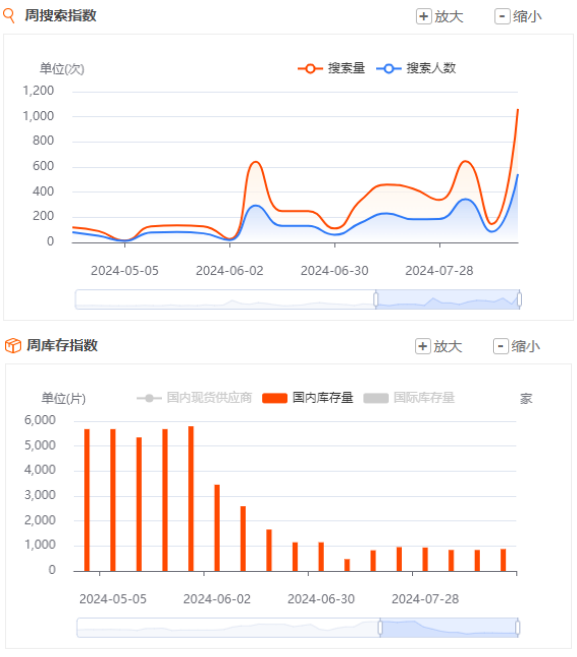Click left handle of inventory chart range slider
Image resolution: width=577 pixels, height=657 pixels.
pos(380,628)
